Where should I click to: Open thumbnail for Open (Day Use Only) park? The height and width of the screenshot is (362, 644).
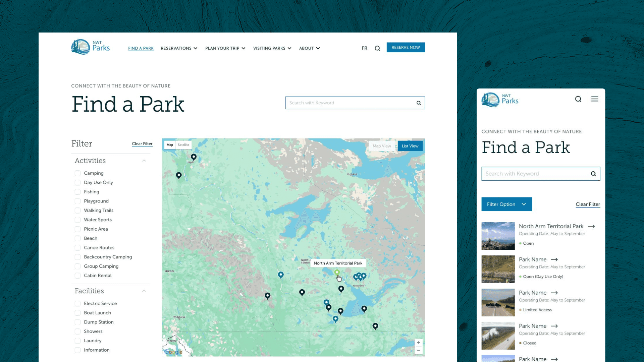pos(498,269)
